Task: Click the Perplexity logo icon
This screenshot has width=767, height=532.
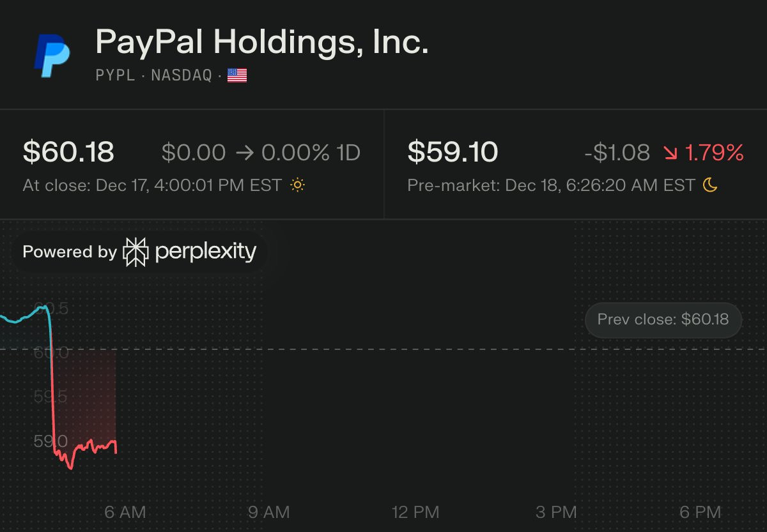Action: click(x=136, y=252)
